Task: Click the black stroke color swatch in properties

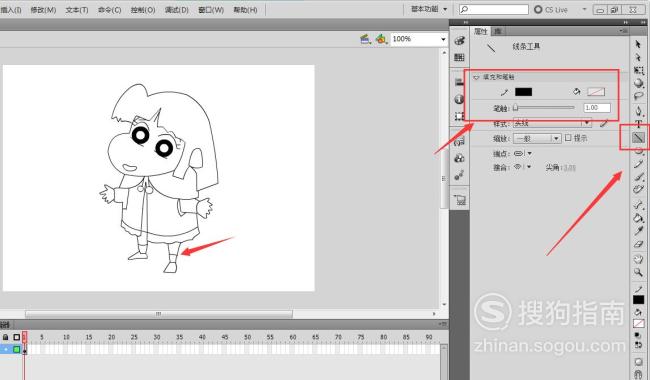Action: click(523, 92)
